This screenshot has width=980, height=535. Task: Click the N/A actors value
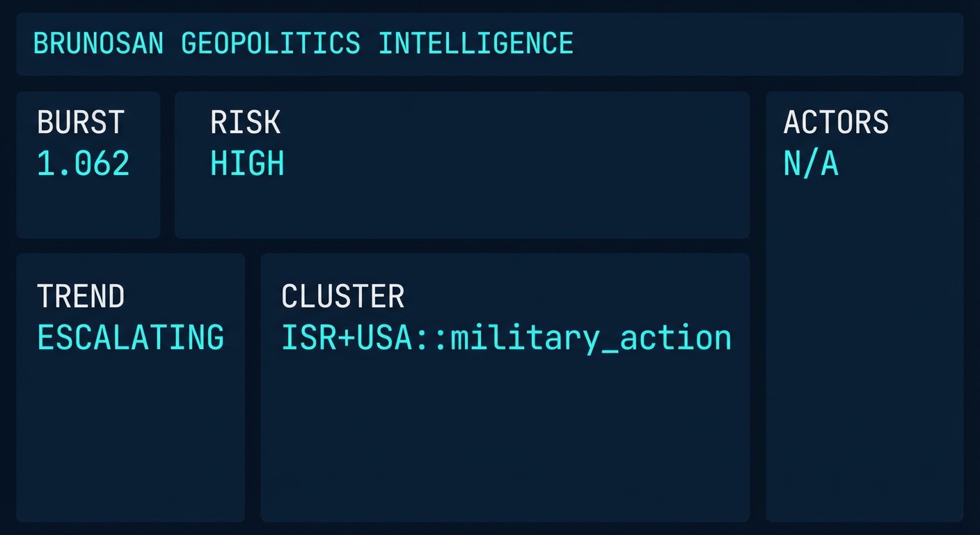pyautogui.click(x=810, y=163)
